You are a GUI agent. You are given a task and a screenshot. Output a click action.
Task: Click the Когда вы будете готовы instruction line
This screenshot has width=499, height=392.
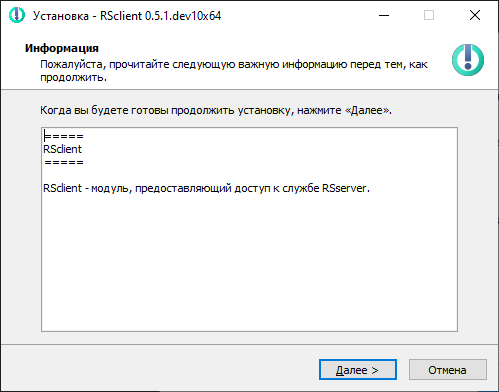pos(216,110)
